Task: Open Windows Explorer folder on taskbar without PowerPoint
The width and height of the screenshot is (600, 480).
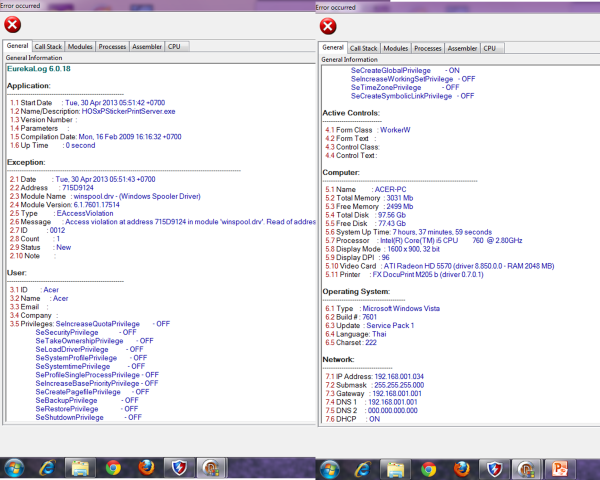Action: click(x=80, y=468)
